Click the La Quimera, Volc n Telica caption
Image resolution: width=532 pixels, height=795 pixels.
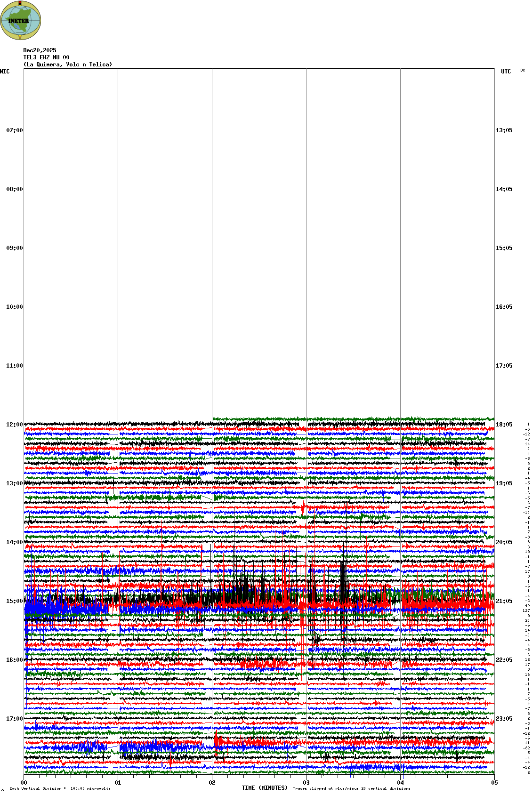68,64
